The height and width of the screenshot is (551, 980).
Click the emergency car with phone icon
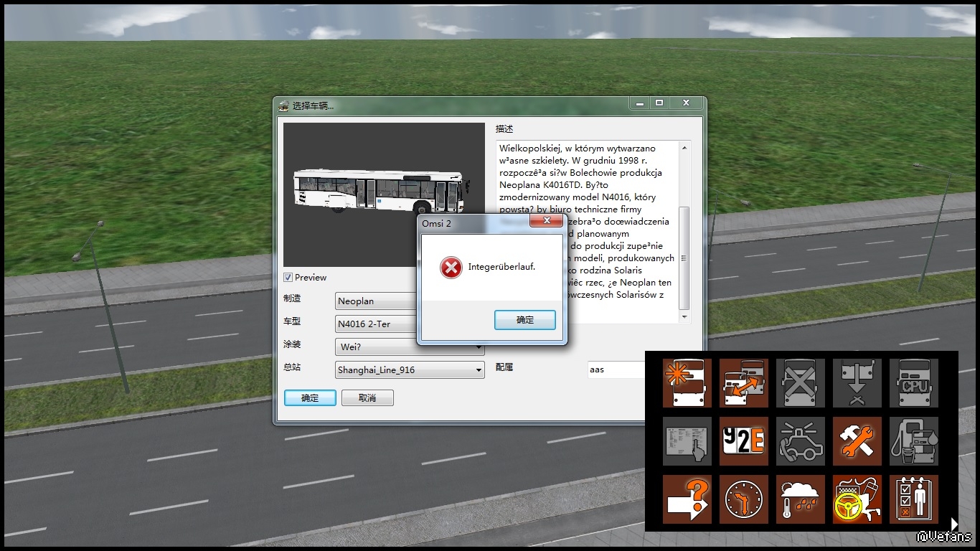pos(801,441)
